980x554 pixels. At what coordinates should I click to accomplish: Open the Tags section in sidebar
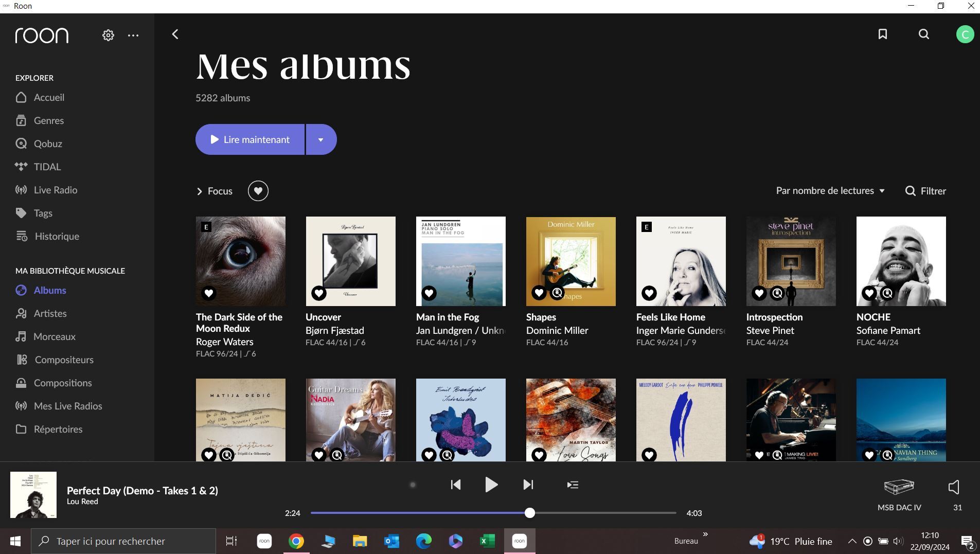34,213
